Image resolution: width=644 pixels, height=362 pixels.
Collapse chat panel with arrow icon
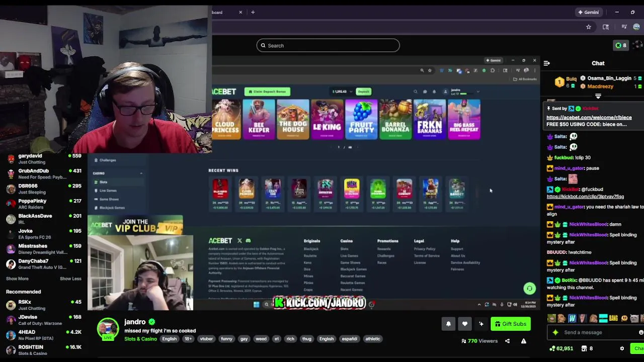point(547,63)
